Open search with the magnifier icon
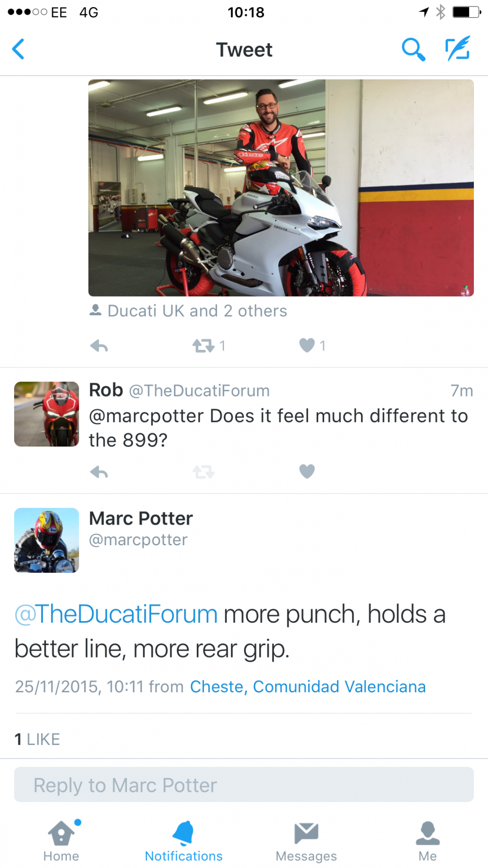This screenshot has height=868, width=488. (x=413, y=49)
